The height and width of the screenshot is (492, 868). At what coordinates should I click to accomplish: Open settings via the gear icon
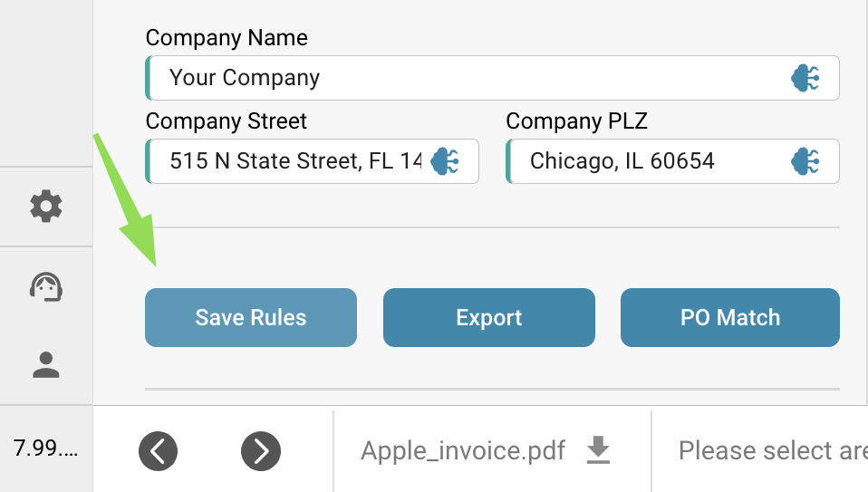point(46,207)
